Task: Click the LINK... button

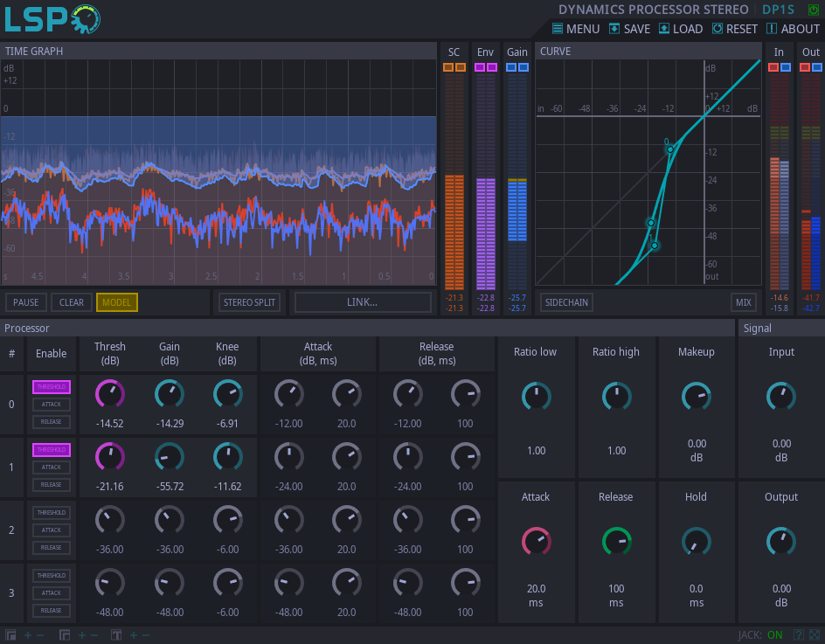Action: [x=362, y=302]
